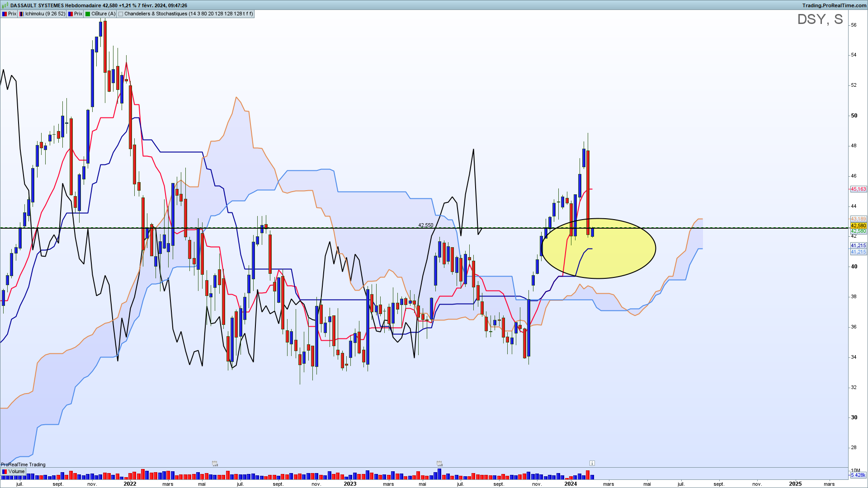This screenshot has width=868, height=488.
Task: Click the 2023 year label on time axis
Action: click(x=350, y=484)
